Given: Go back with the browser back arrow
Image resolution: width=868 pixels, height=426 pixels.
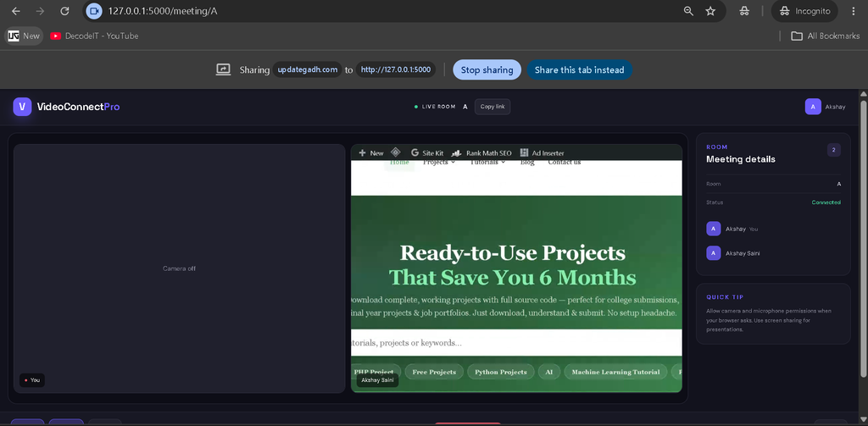Looking at the screenshot, I should (x=16, y=11).
